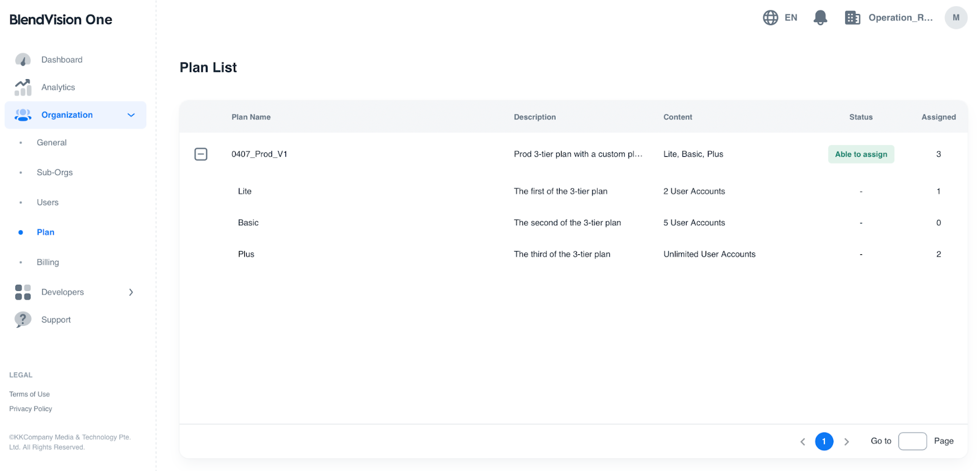Select Billing in the sidebar

48,262
